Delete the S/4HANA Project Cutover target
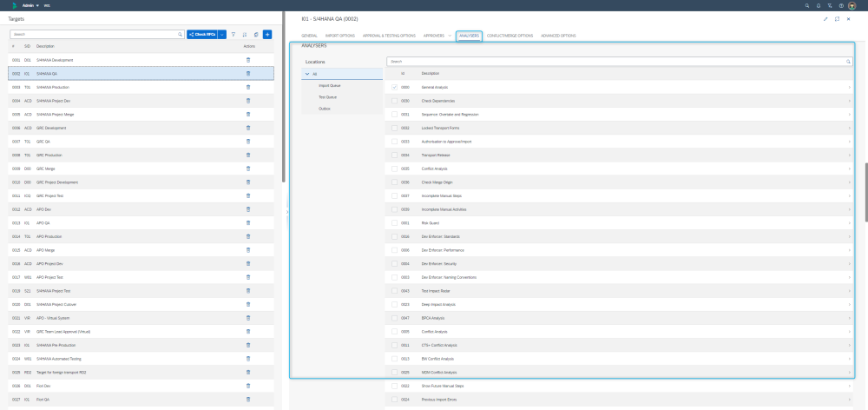 [248, 304]
